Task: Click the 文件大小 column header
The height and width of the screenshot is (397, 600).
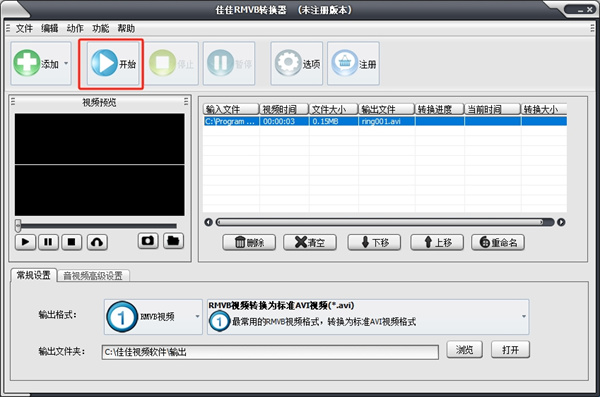Action: coord(333,109)
